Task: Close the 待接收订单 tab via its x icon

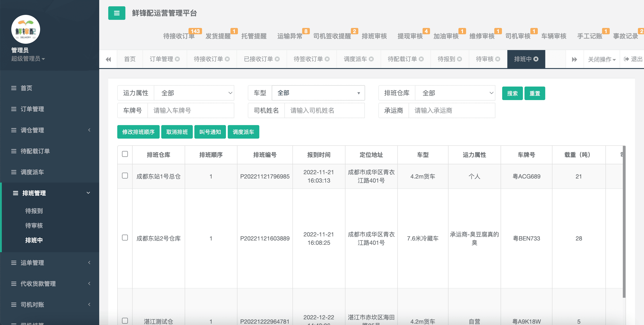Action: coord(227,59)
